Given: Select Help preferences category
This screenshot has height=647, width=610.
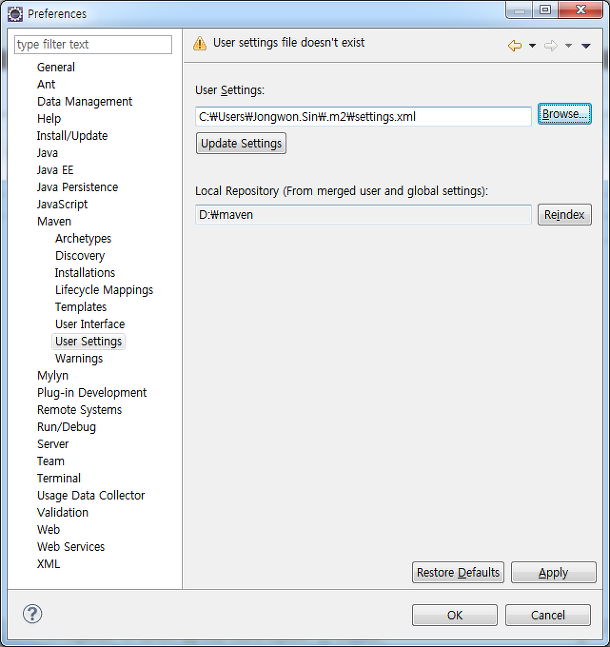Looking at the screenshot, I should point(49,118).
